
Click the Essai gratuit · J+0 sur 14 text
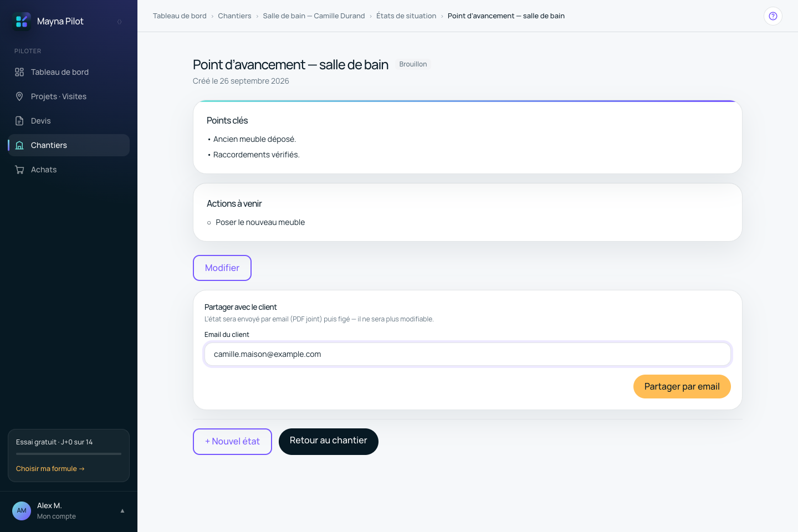[54, 442]
